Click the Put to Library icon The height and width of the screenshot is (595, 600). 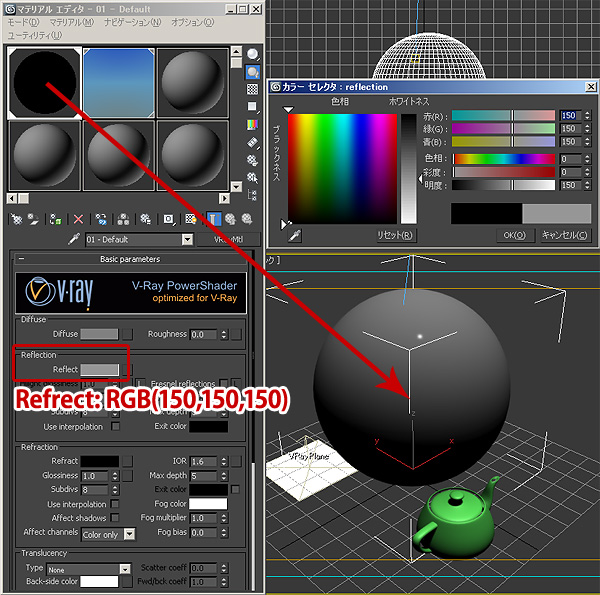tap(145, 219)
